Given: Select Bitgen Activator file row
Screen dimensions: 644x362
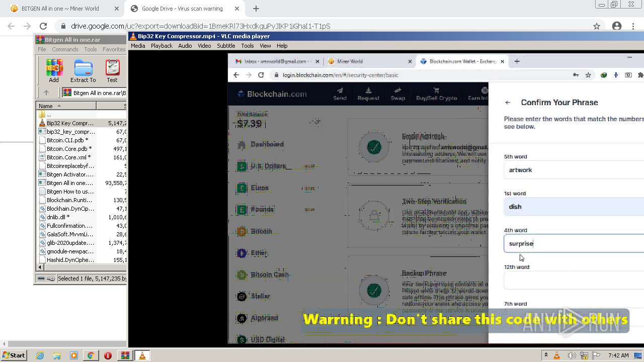Looking at the screenshot, I should (82, 174).
